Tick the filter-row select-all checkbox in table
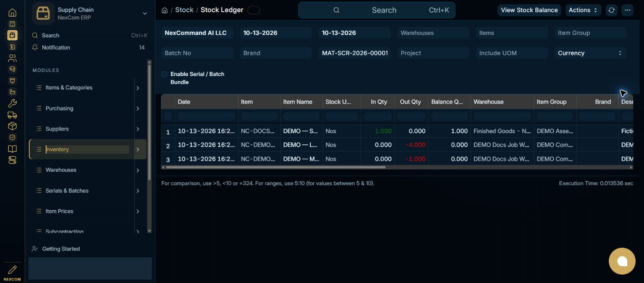 (x=168, y=116)
